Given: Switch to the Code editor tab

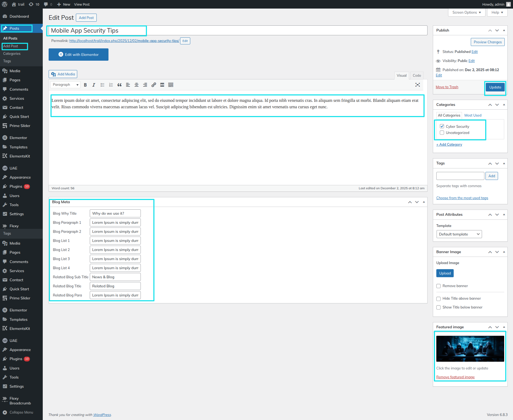Looking at the screenshot, I should [417, 75].
